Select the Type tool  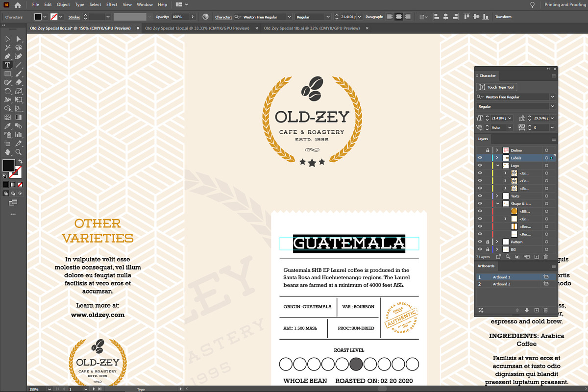click(7, 65)
